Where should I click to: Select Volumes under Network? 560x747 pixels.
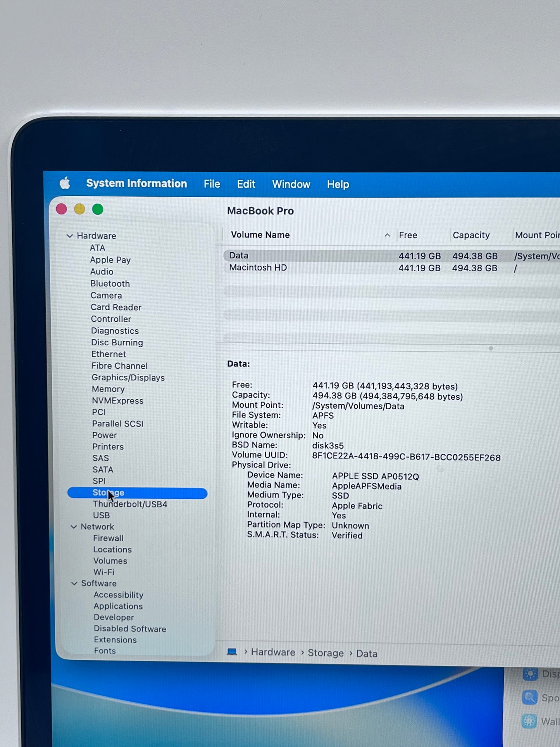click(x=110, y=561)
